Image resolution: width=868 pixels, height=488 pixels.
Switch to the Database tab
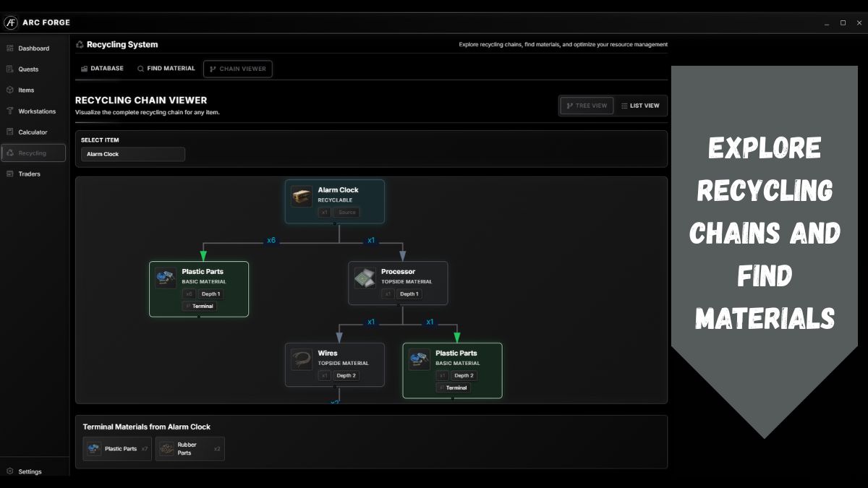tap(102, 69)
